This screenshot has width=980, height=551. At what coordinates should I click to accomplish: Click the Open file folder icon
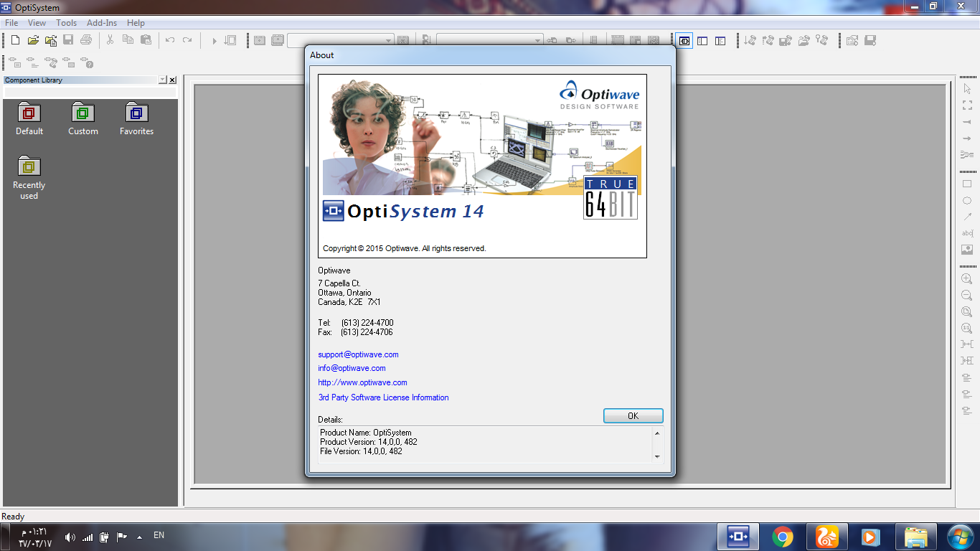tap(33, 40)
